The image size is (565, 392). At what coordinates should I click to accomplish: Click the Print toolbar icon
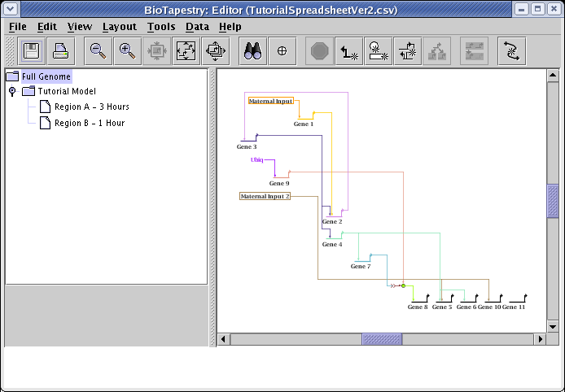62,50
